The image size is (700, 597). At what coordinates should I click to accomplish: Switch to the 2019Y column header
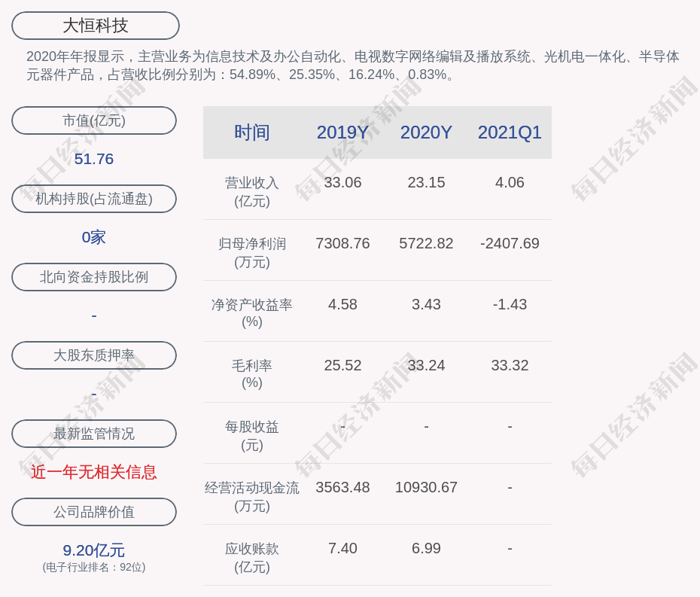pos(342,132)
